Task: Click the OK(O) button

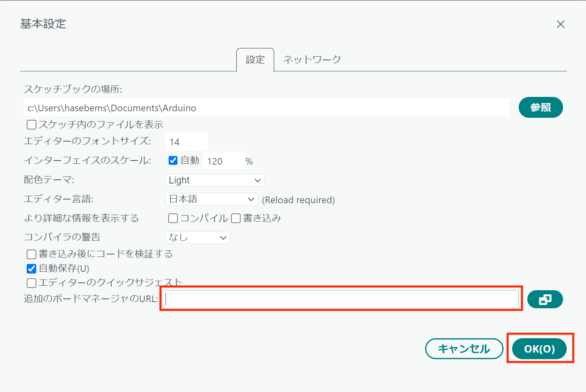Action: pyautogui.click(x=539, y=349)
